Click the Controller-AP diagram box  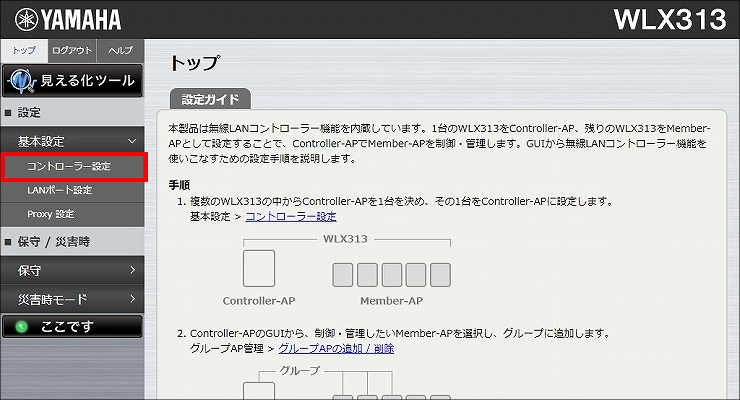tap(259, 268)
